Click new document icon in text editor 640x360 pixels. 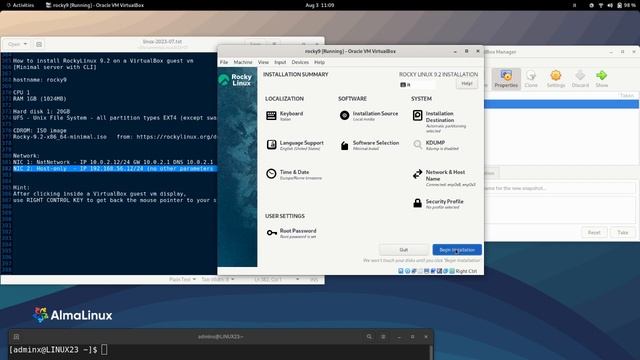(39, 44)
